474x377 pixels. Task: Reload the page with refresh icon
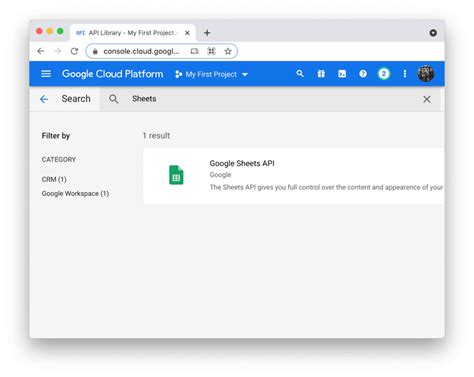click(x=74, y=51)
